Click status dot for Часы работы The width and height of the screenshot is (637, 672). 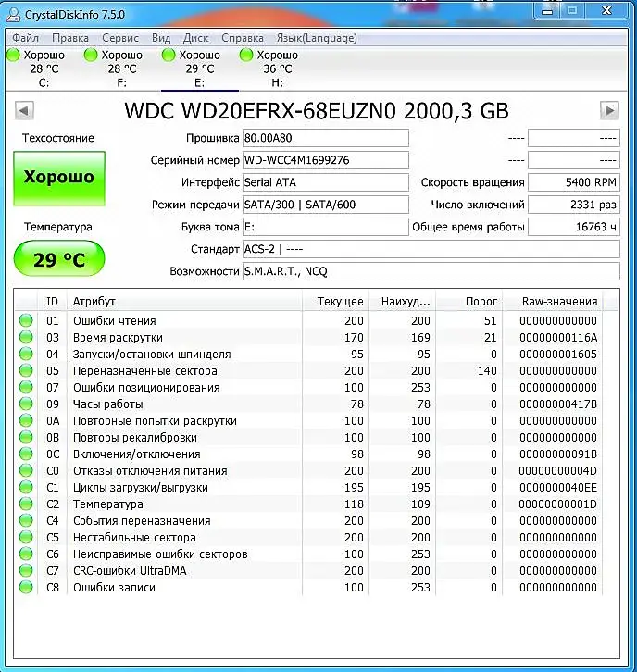click(26, 404)
